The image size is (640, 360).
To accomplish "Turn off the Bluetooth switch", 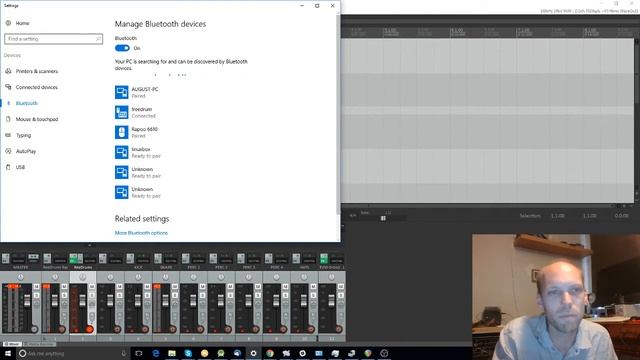I will coord(122,48).
